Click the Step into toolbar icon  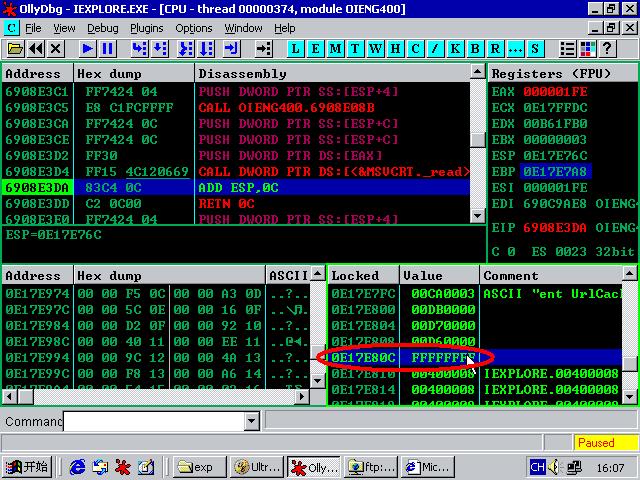coord(140,49)
